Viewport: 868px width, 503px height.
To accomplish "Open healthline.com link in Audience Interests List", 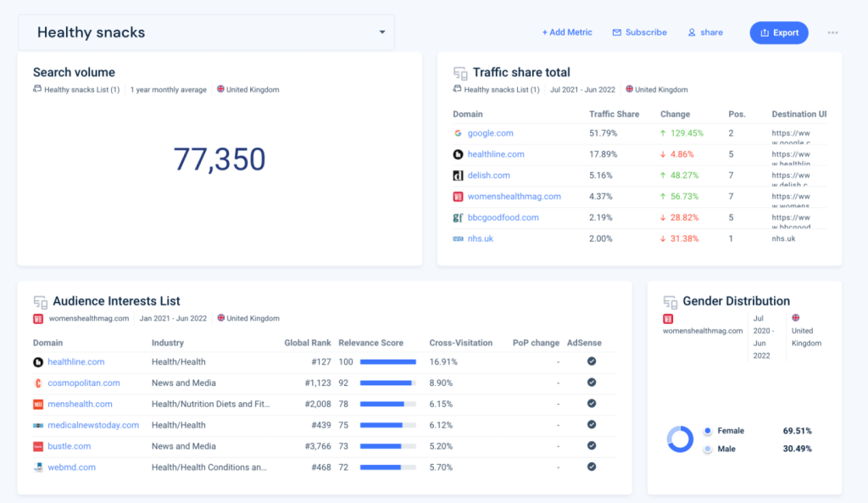I will (75, 362).
